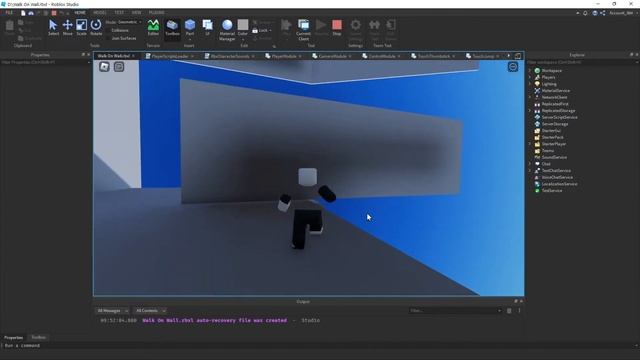Viewport: 640px width, 360px height.
Task: Activate the Rotate tool
Action: [96, 28]
